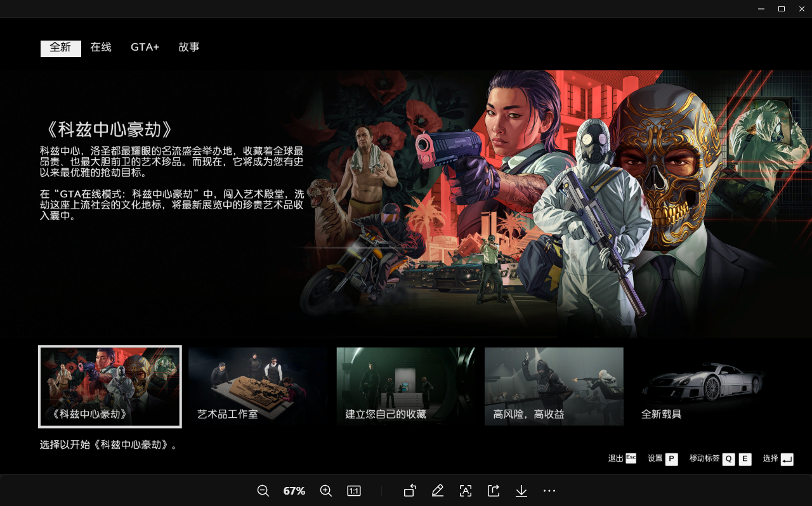Click the E key icon for 移动标签
The width and height of the screenshot is (812, 506).
coord(745,459)
